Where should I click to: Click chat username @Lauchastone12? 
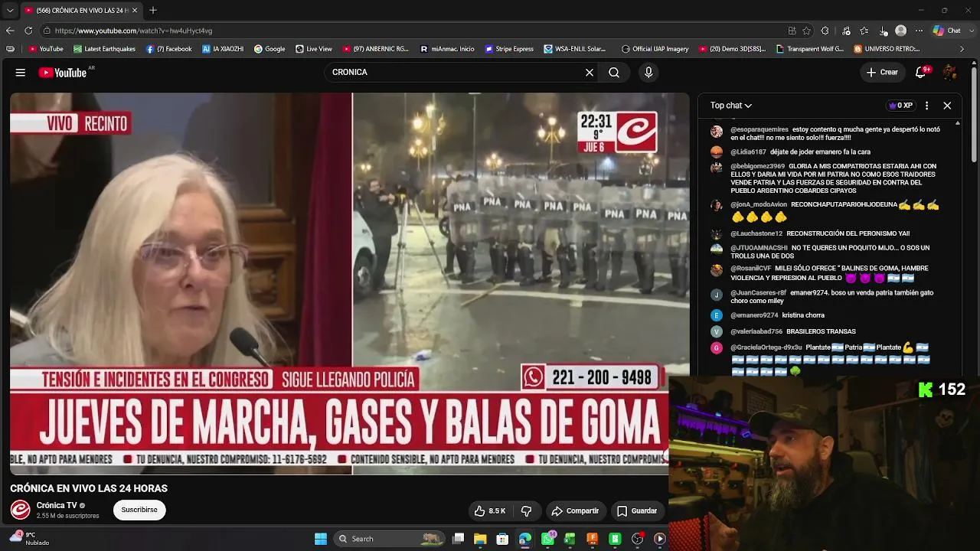point(756,233)
